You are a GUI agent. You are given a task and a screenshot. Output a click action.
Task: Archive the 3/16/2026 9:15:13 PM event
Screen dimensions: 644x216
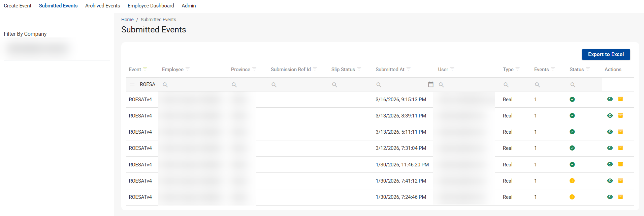click(x=620, y=99)
